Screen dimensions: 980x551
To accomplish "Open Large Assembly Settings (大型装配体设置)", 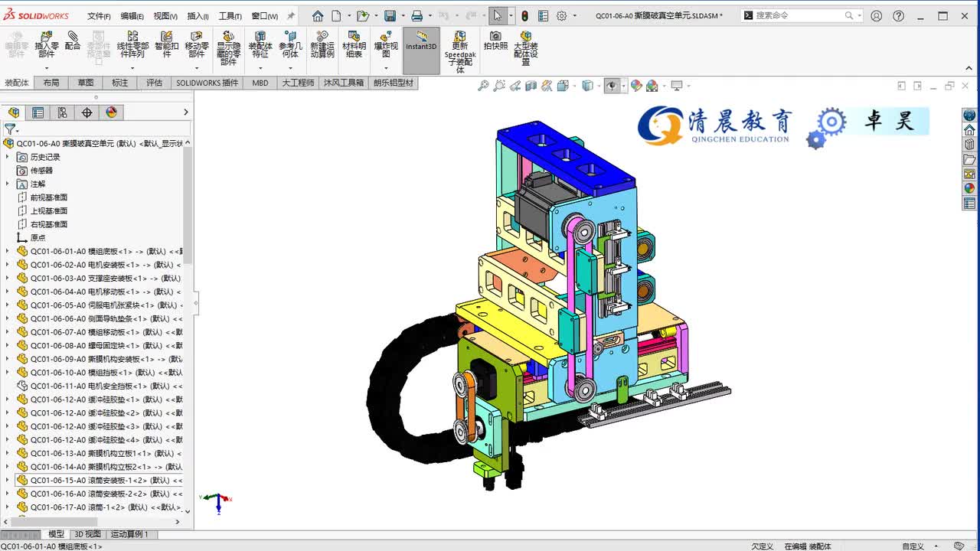I will click(526, 48).
